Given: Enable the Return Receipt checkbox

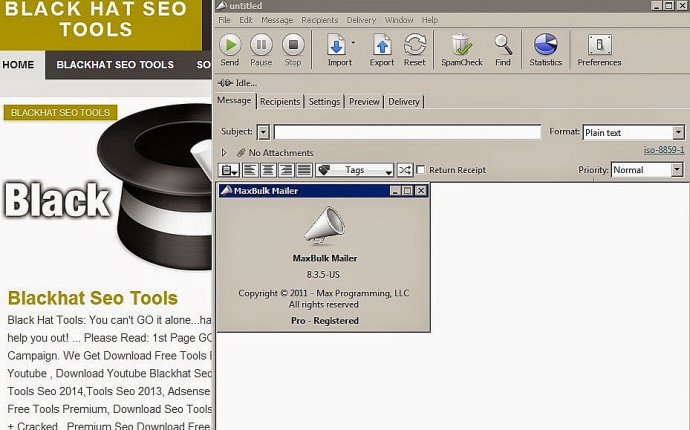Looking at the screenshot, I should 421,169.
